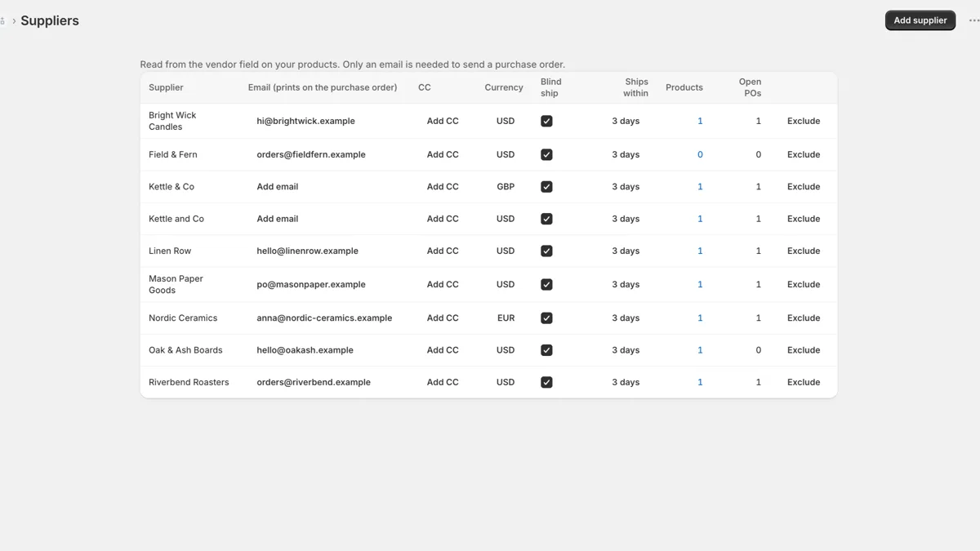Screen dimensions: 980x551
Task: Toggle Blind ship for Linen Row
Action: pos(546,251)
